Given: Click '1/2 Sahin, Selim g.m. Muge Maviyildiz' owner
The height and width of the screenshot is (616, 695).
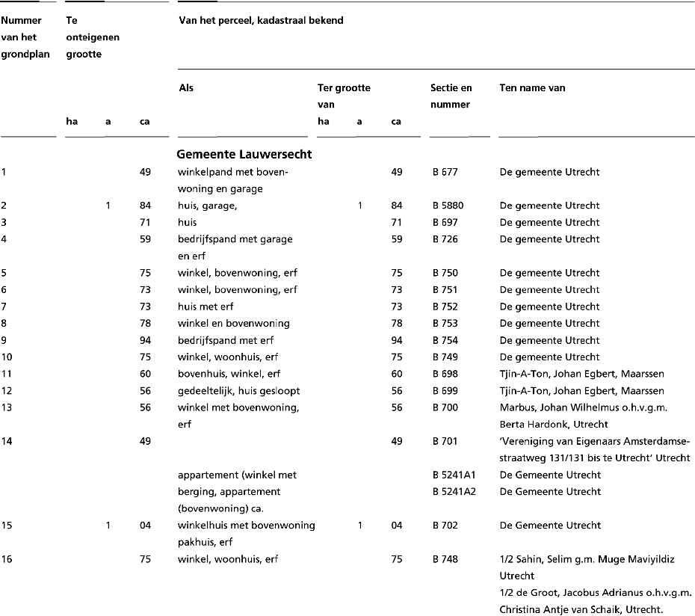Looking at the screenshot, I should pos(587,560).
